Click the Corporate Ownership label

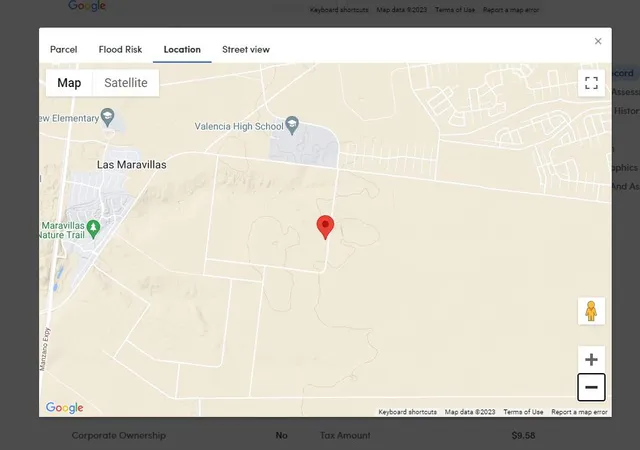coord(119,435)
